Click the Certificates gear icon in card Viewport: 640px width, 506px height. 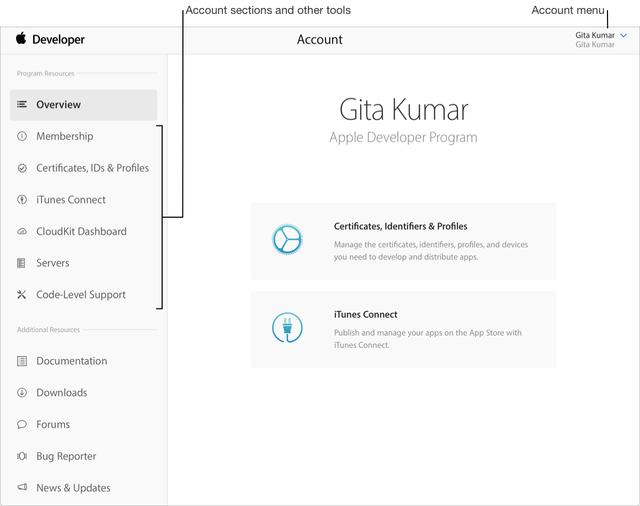coord(287,240)
